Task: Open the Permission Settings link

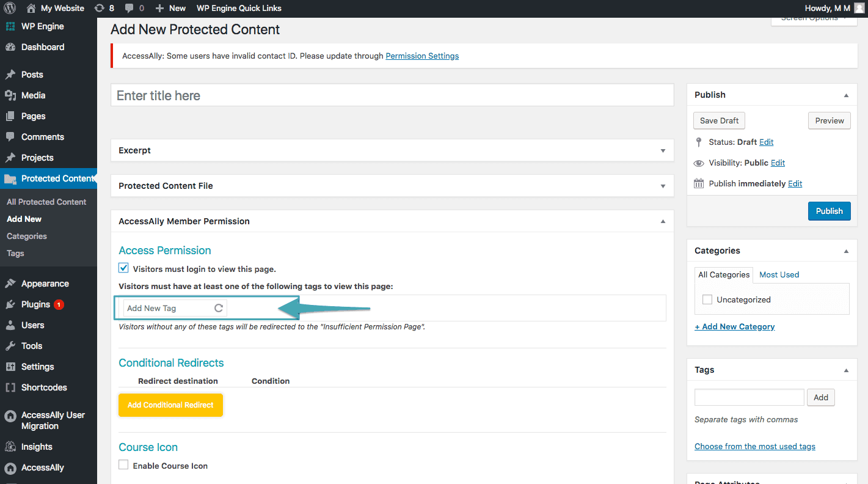Action: pyautogui.click(x=422, y=56)
